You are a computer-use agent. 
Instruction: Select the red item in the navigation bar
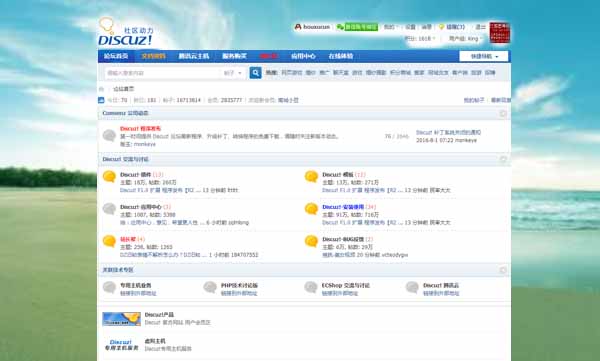point(269,56)
